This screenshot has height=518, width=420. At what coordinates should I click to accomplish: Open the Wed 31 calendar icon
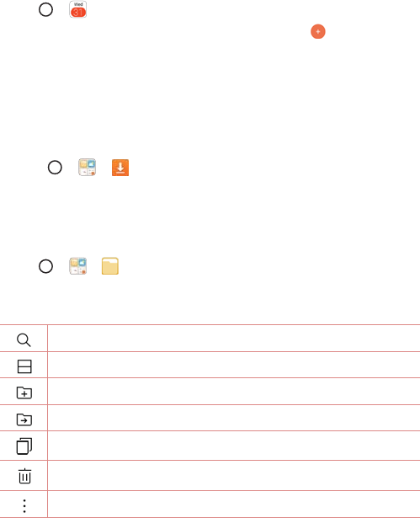(x=78, y=9)
